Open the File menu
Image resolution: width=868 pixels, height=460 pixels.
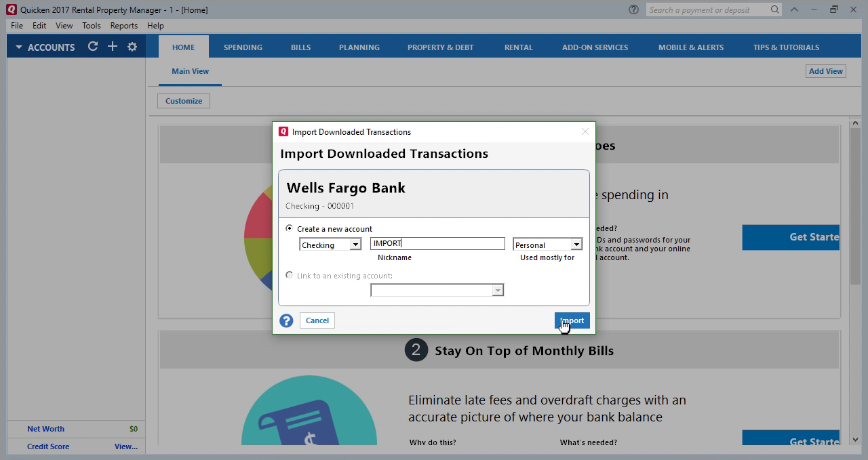(x=17, y=26)
